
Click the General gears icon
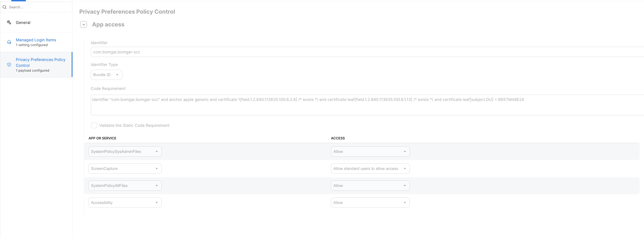pos(9,22)
